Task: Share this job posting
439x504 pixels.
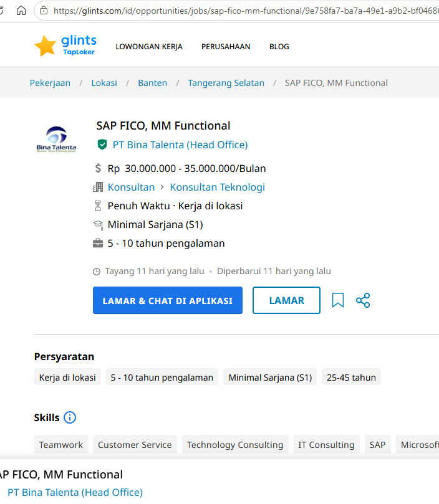Action: [363, 300]
